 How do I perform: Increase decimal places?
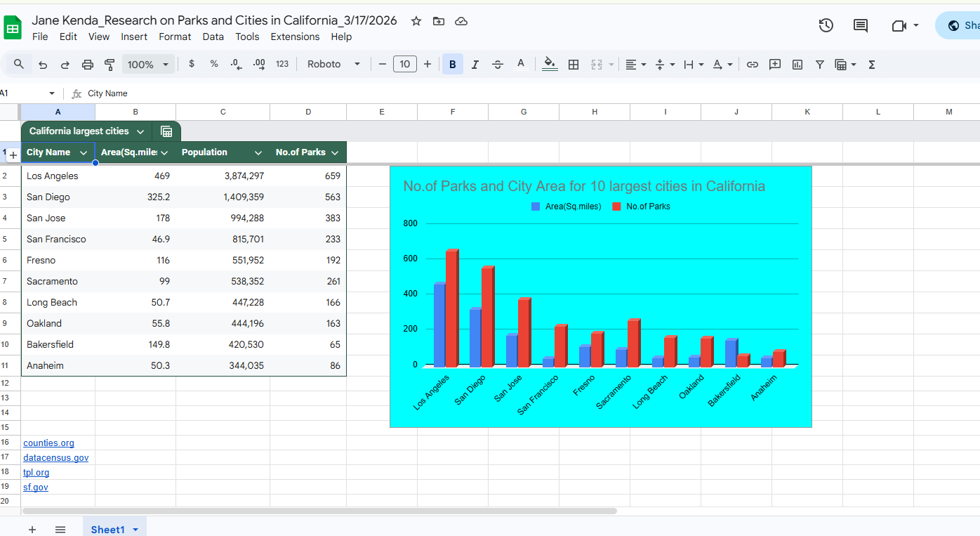[259, 64]
